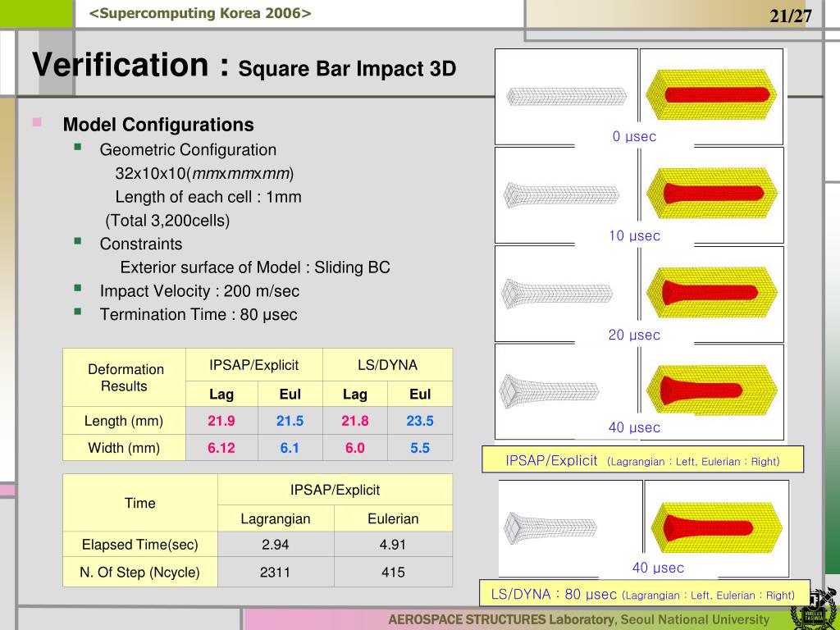The image size is (840, 630).
Task: Open the LS/DYNA Lagrangian mesh image
Action: [550, 527]
